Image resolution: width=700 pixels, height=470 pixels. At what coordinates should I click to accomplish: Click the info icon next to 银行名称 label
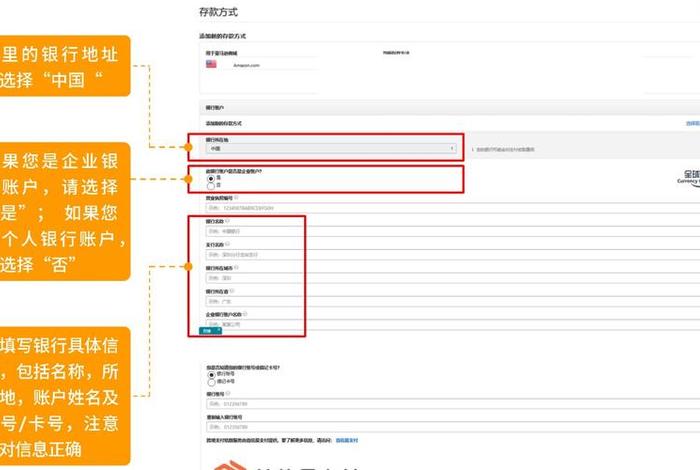pyautogui.click(x=228, y=222)
